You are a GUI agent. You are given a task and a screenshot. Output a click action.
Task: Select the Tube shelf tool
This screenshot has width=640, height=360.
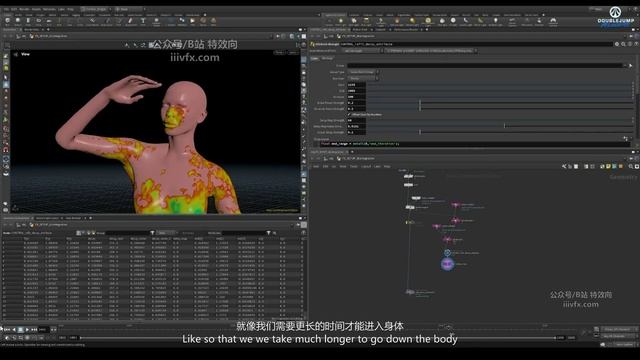(x=28, y=21)
